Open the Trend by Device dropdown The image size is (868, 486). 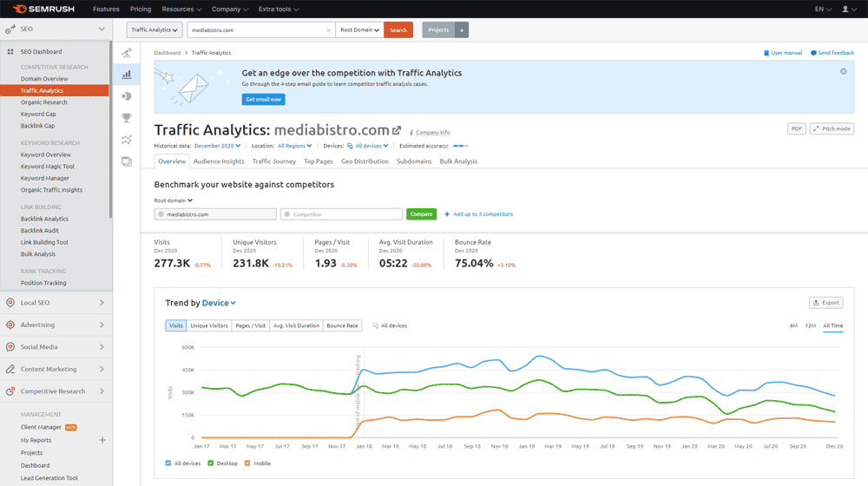pyautogui.click(x=219, y=303)
